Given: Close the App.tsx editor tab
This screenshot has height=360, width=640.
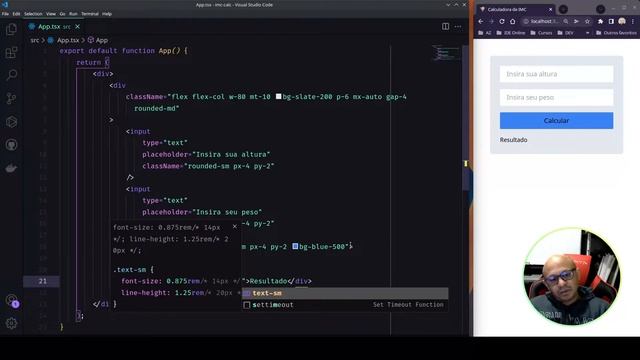Looking at the screenshot, I should [78, 27].
